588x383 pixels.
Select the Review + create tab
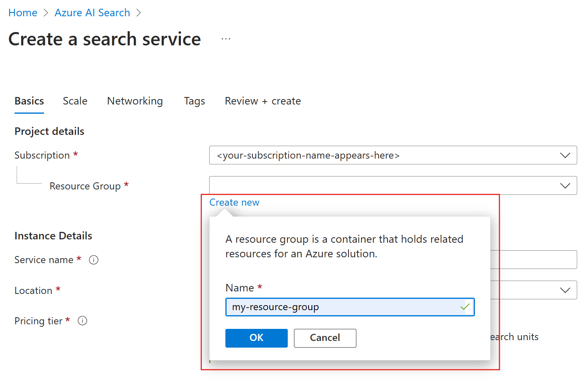(262, 101)
